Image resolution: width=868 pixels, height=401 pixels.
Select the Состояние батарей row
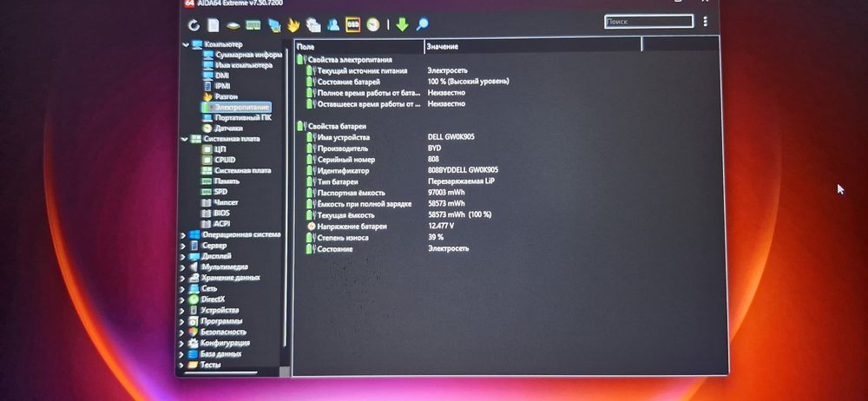click(x=351, y=82)
